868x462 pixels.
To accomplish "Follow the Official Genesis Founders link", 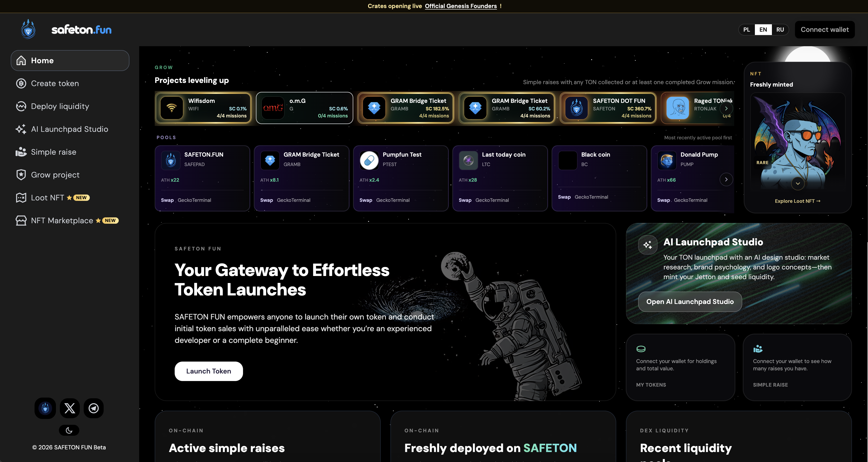I will (461, 6).
